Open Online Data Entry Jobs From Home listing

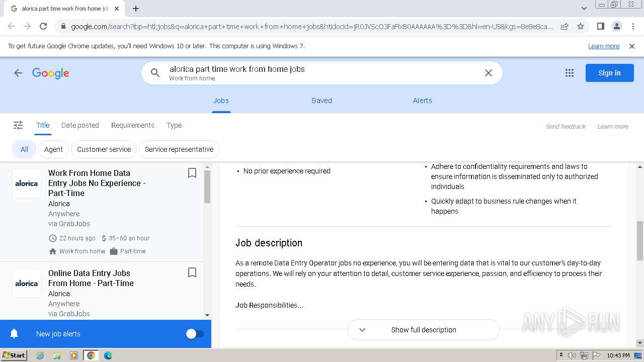click(x=91, y=278)
